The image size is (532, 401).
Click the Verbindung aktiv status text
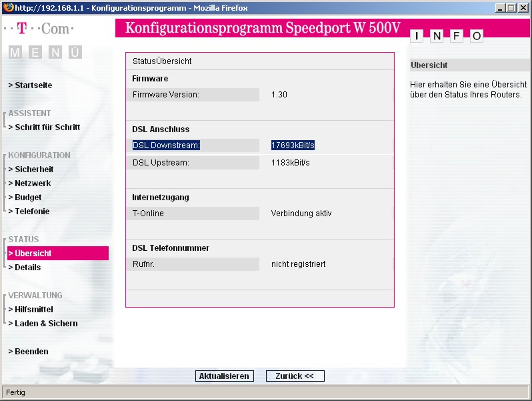coord(301,214)
